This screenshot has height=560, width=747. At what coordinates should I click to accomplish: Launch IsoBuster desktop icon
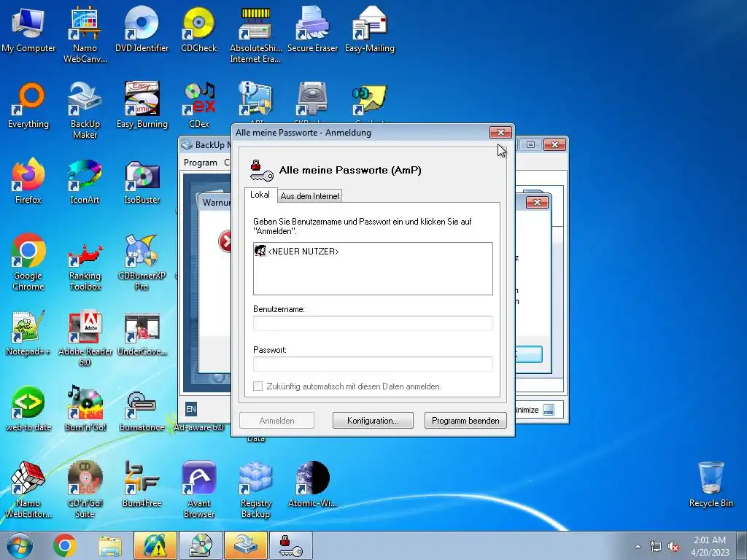142,181
